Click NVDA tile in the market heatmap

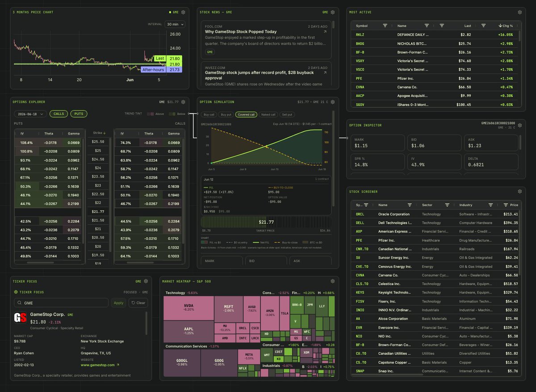click(189, 309)
